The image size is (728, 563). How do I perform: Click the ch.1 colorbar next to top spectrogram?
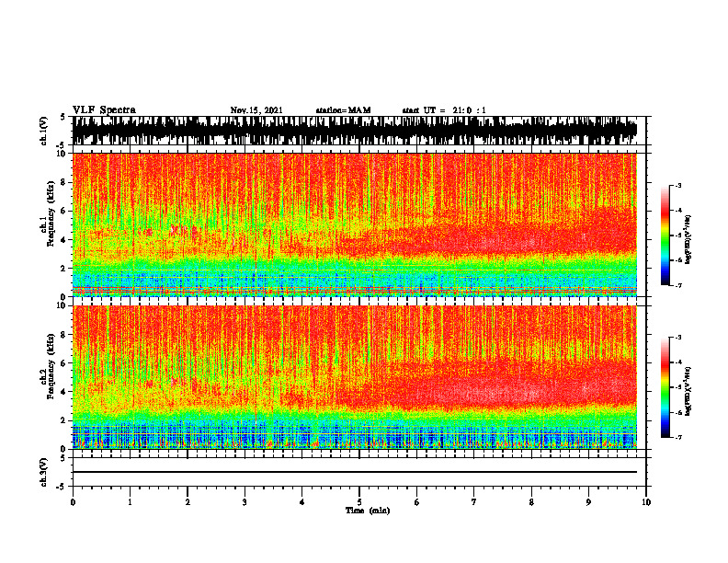(x=665, y=236)
